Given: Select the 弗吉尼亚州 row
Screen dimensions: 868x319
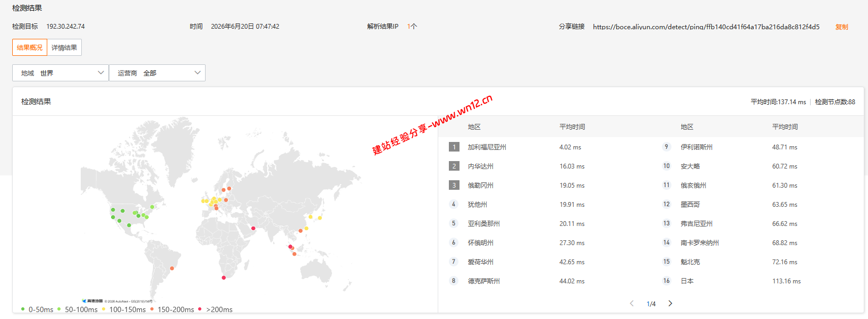Looking at the screenshot, I should (x=757, y=224).
